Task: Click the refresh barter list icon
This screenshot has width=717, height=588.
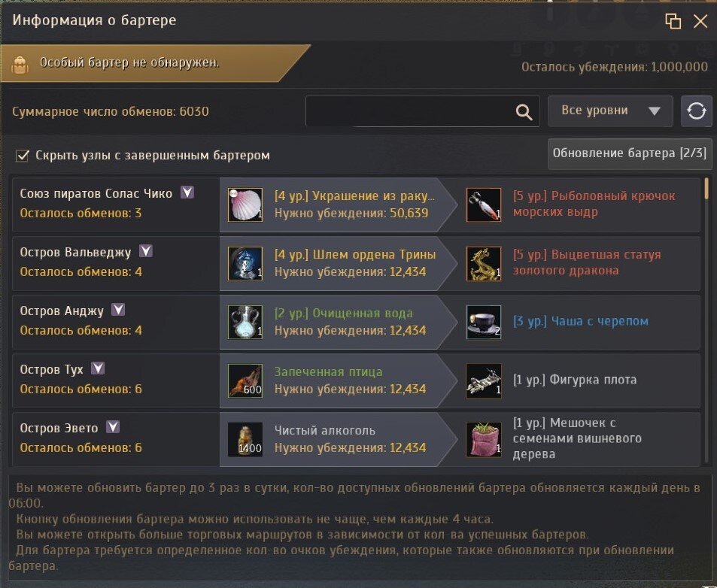Action: [697, 111]
